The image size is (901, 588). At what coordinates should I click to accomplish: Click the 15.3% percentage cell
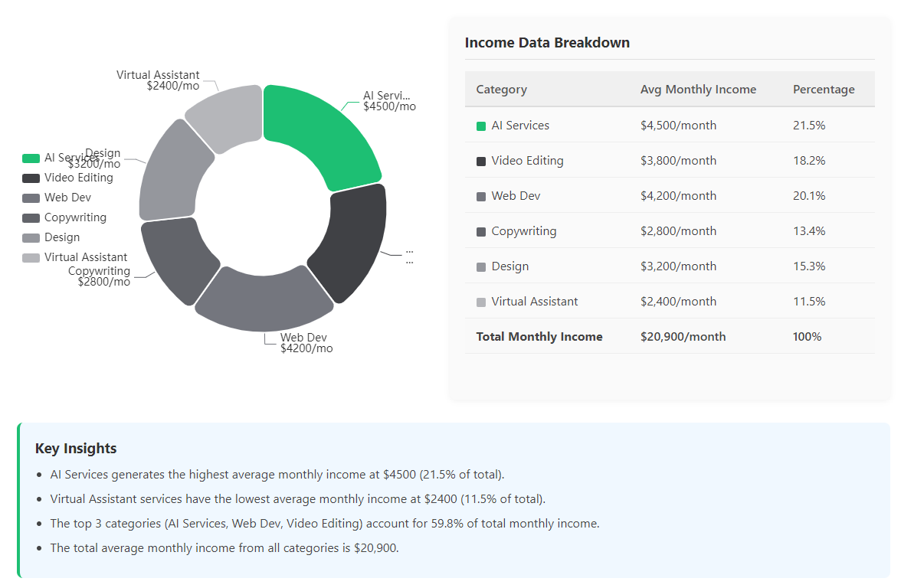click(x=809, y=266)
